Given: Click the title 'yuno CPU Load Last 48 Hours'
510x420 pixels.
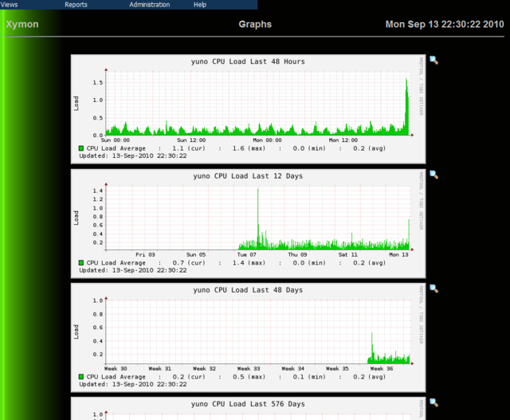Looking at the screenshot, I should click(x=248, y=61).
